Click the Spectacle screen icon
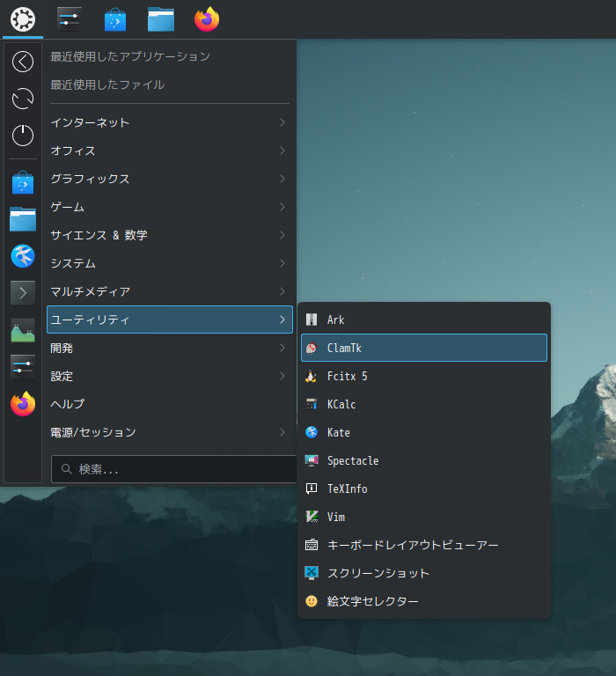The image size is (616, 676). tap(312, 460)
